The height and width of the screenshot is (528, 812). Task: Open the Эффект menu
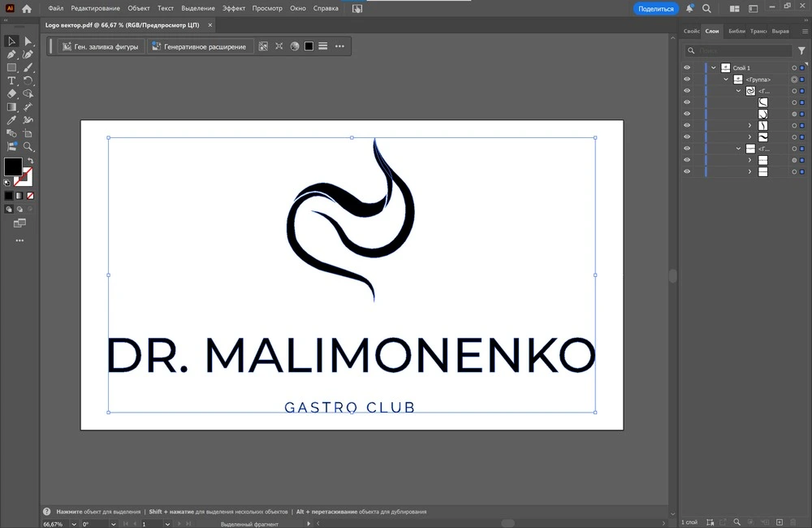(x=234, y=8)
